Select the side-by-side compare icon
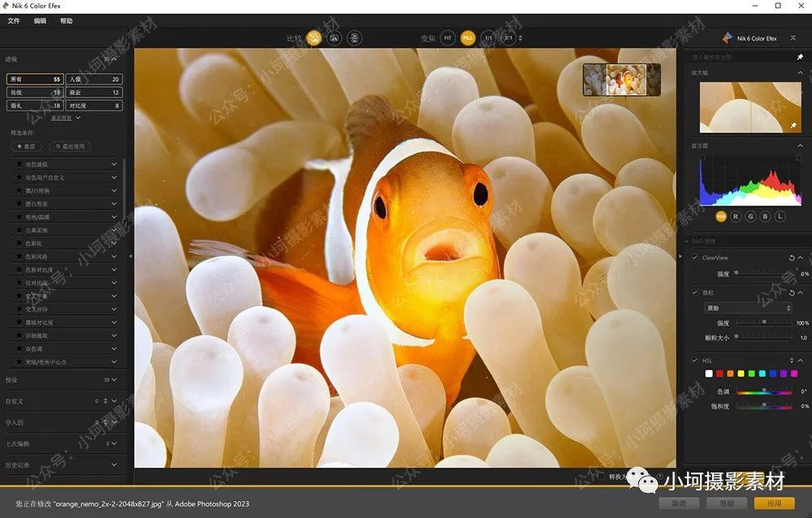This screenshot has height=518, width=812. point(355,37)
